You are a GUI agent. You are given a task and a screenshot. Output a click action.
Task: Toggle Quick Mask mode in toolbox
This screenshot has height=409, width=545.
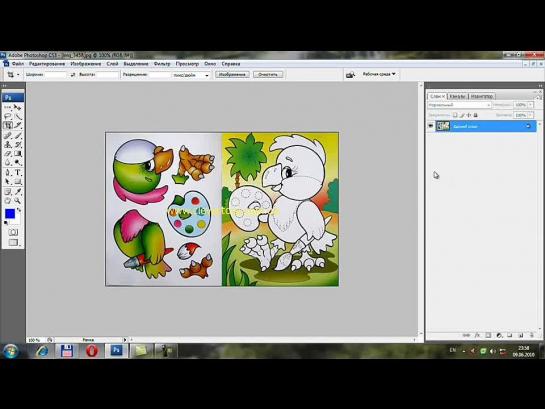13,232
